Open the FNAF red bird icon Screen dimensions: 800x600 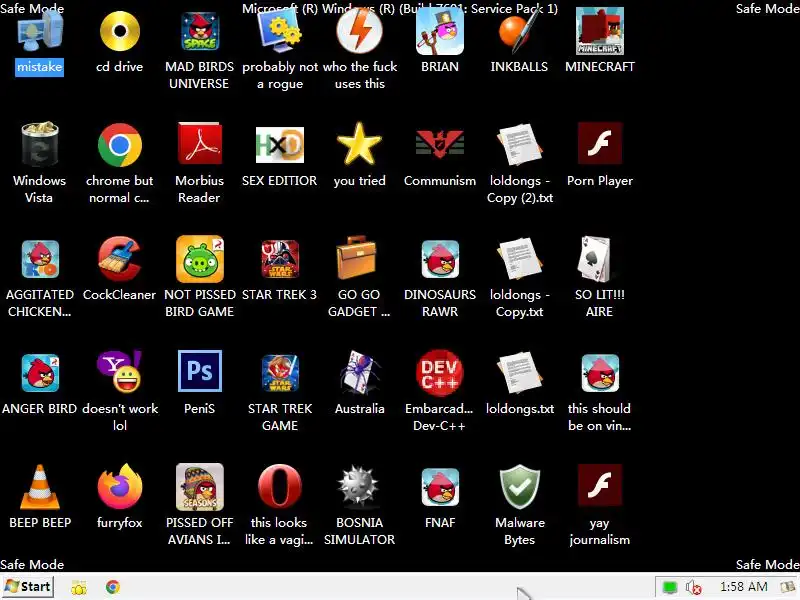pyautogui.click(x=440, y=487)
